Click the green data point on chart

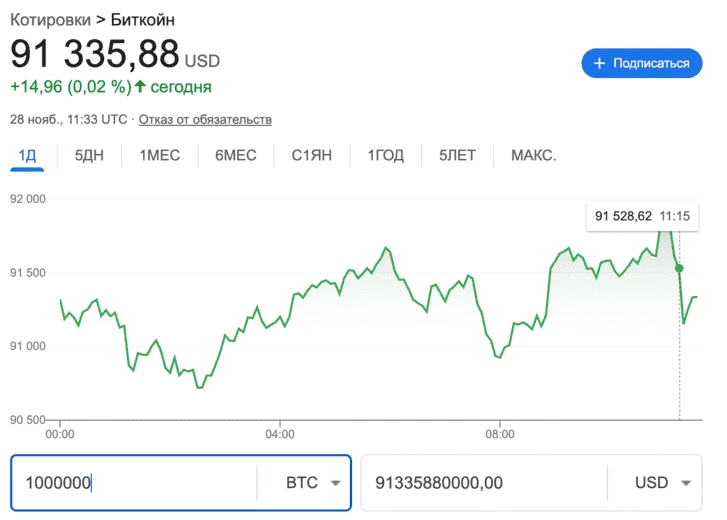coord(679,268)
